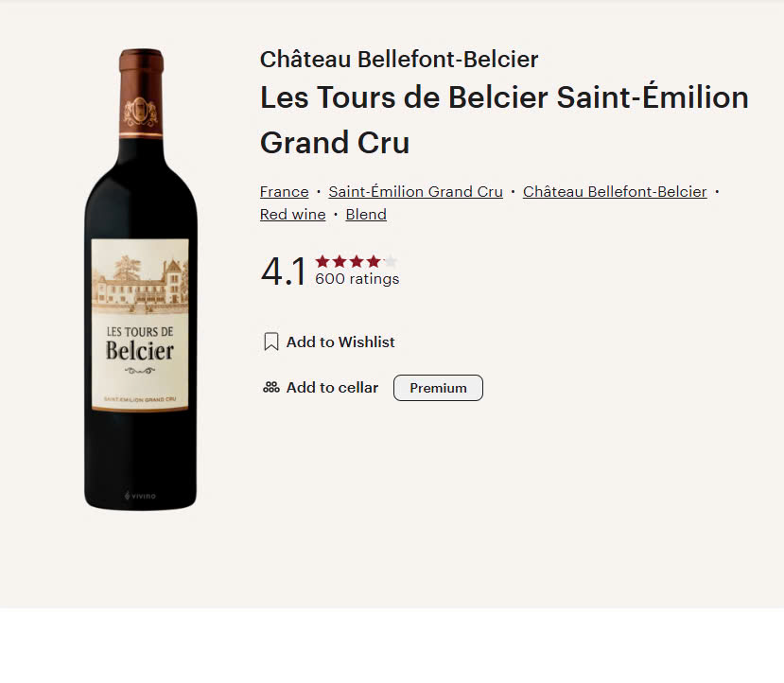Click the cellar icon beside Add to cellar
Image resolution: width=784 pixels, height=683 pixels.
pos(270,388)
